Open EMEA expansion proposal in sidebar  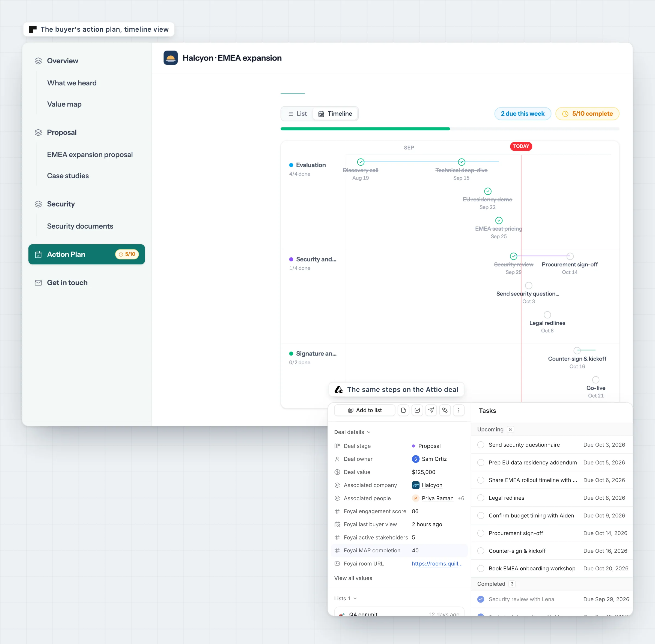[x=90, y=154]
